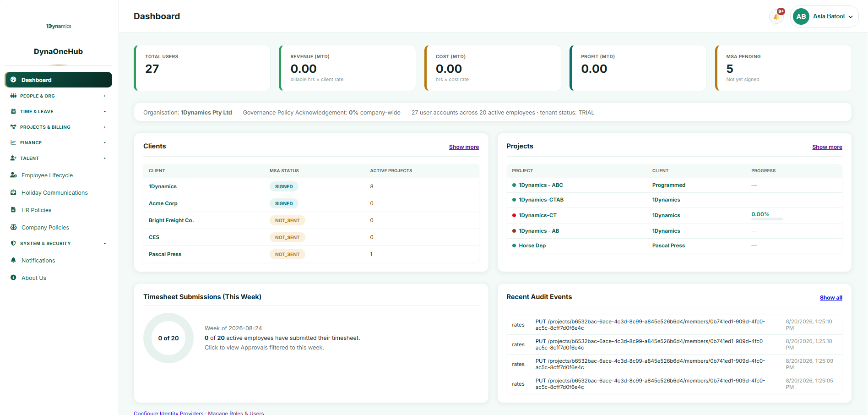The image size is (868, 415).
Task: Click the MSA Pending card
Action: click(783, 68)
